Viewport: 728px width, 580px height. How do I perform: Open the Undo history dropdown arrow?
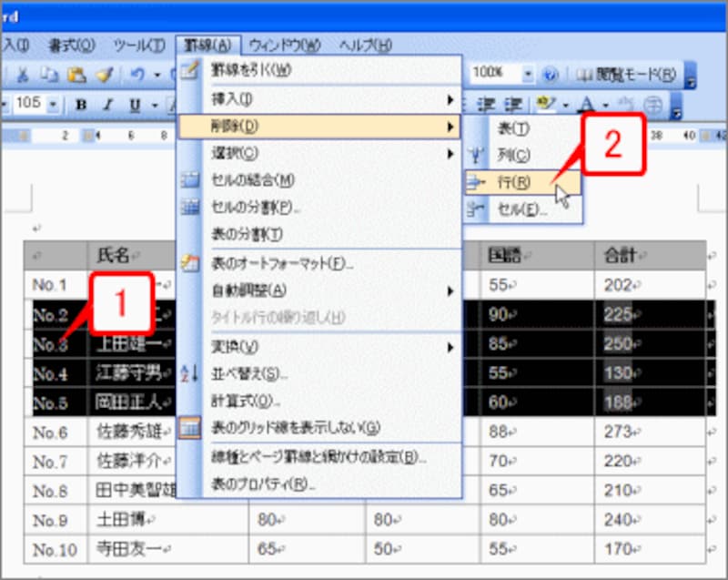[x=157, y=75]
